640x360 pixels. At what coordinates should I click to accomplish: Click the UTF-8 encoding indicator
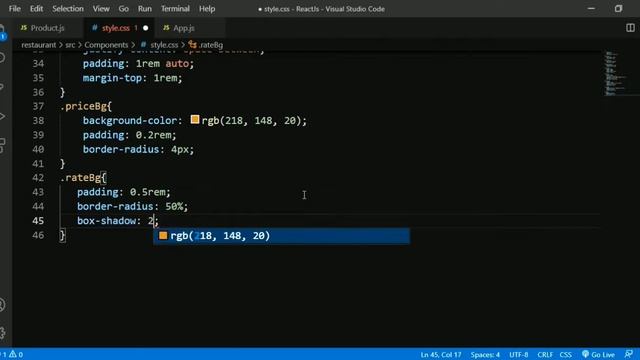click(x=518, y=355)
